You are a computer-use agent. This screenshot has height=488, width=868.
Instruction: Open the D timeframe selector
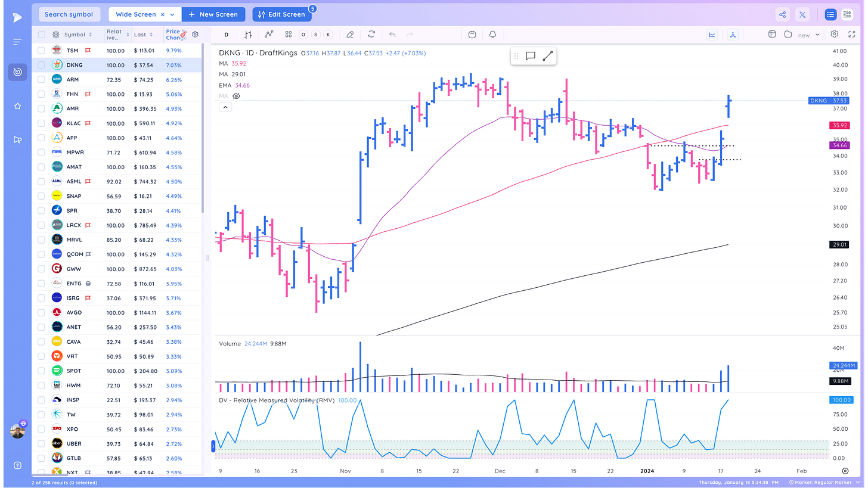coord(226,35)
